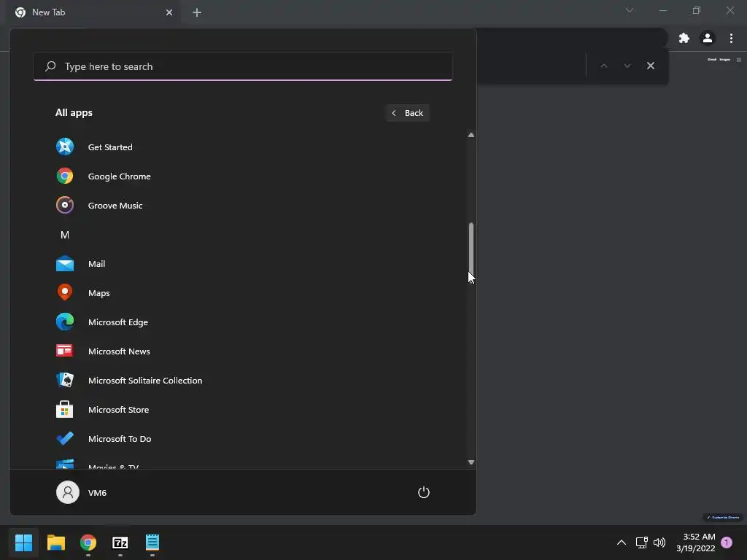Launch Maps from the All apps list

pos(65,293)
